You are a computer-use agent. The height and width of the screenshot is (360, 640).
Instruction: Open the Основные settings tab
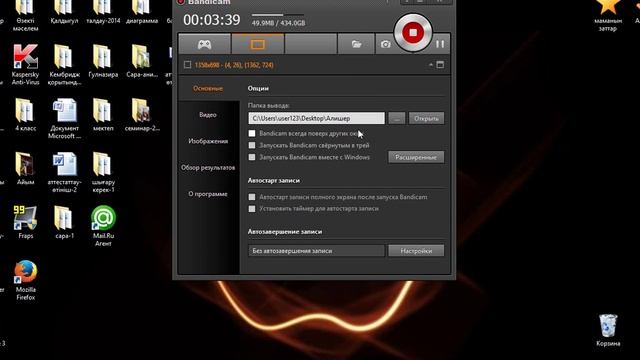[208, 88]
